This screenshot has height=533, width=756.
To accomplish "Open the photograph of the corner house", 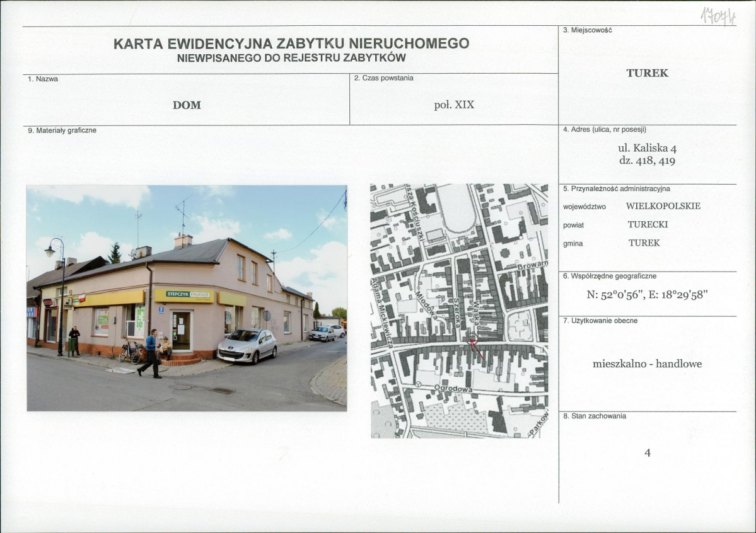I will 187,298.
